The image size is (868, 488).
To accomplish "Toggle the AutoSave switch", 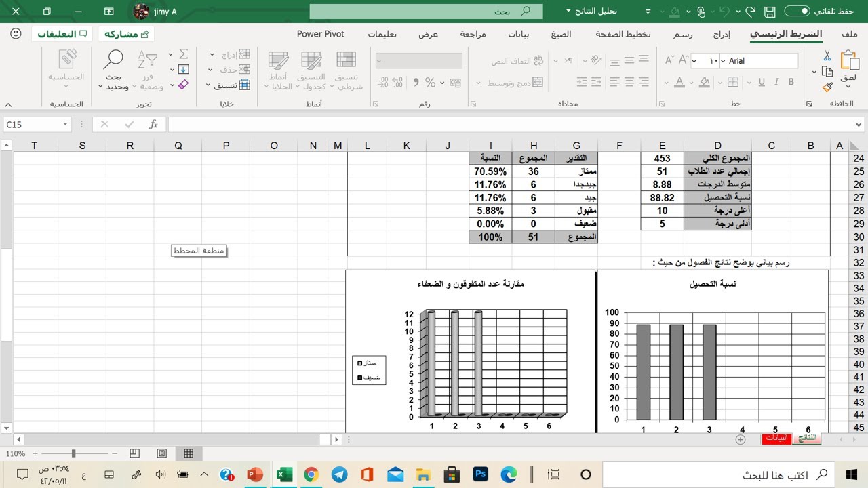I will coord(797,12).
